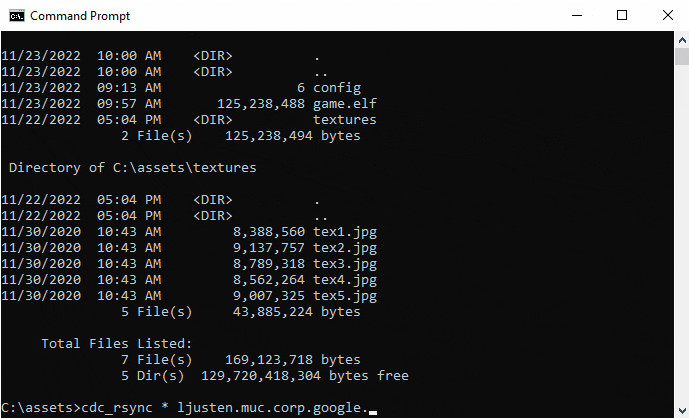Viewport: 689px width, 418px height.
Task: Click the config file entry
Action: tap(337, 88)
